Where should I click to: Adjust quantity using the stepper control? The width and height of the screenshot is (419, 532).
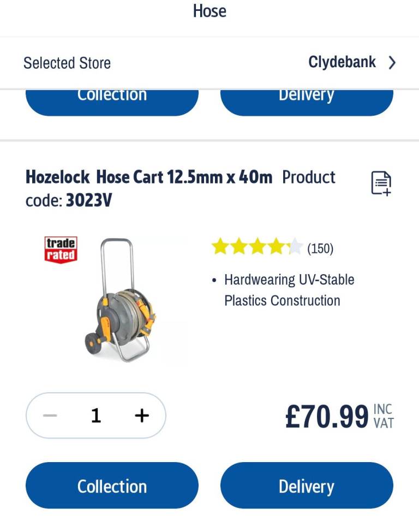(x=95, y=415)
